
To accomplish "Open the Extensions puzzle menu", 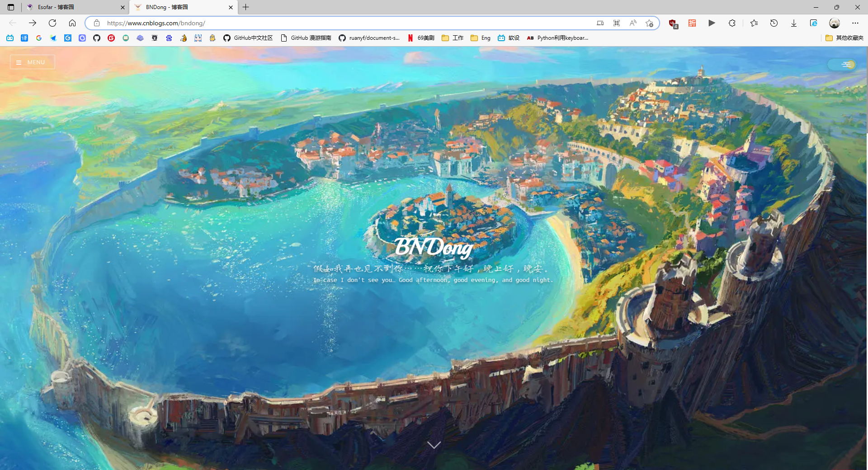I will [732, 23].
